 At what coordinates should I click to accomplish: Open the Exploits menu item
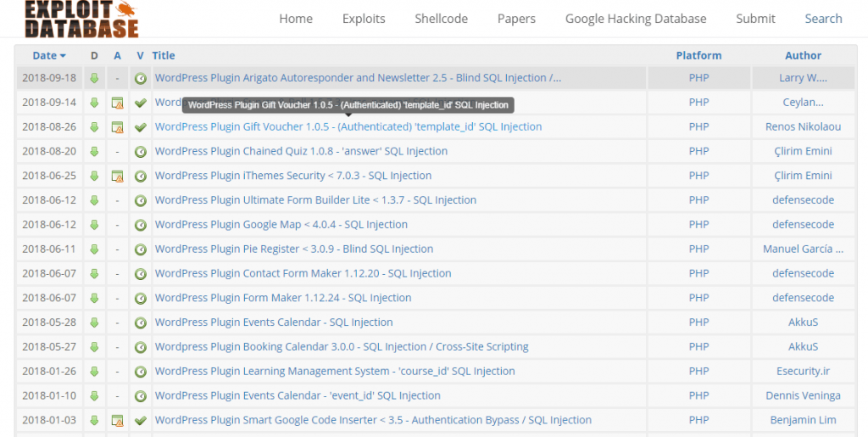(x=364, y=19)
